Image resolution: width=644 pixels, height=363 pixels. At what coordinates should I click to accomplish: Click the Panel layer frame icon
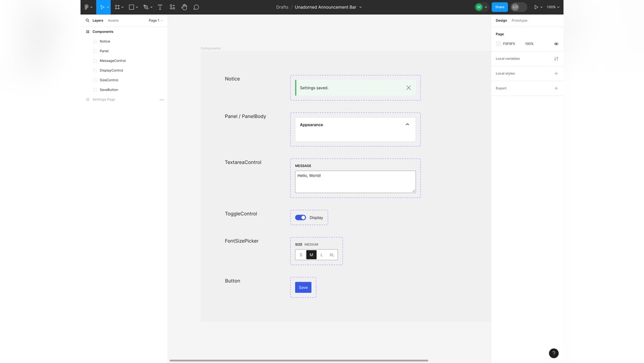point(95,51)
